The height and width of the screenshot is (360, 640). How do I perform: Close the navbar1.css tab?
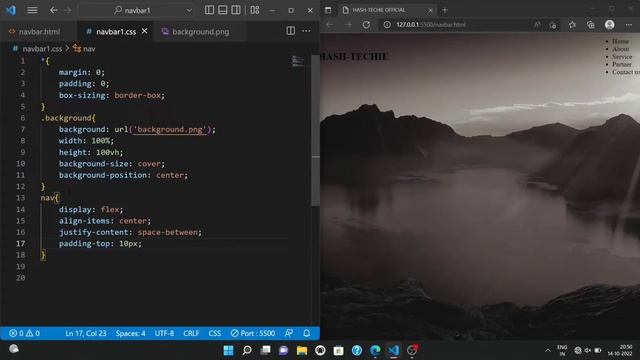144,31
